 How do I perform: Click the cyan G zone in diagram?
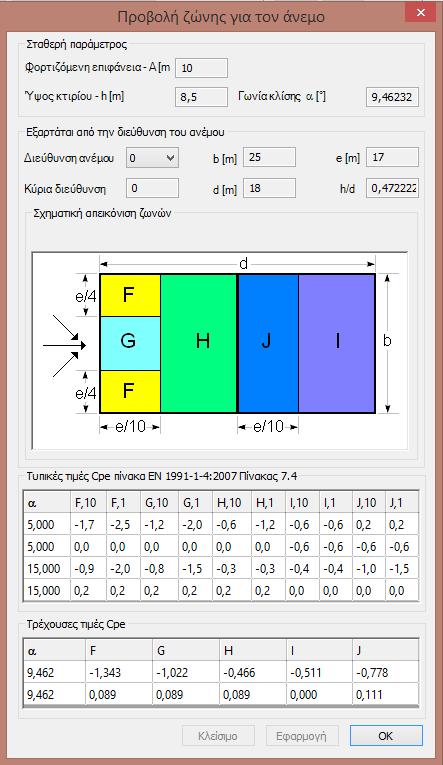[x=130, y=343]
